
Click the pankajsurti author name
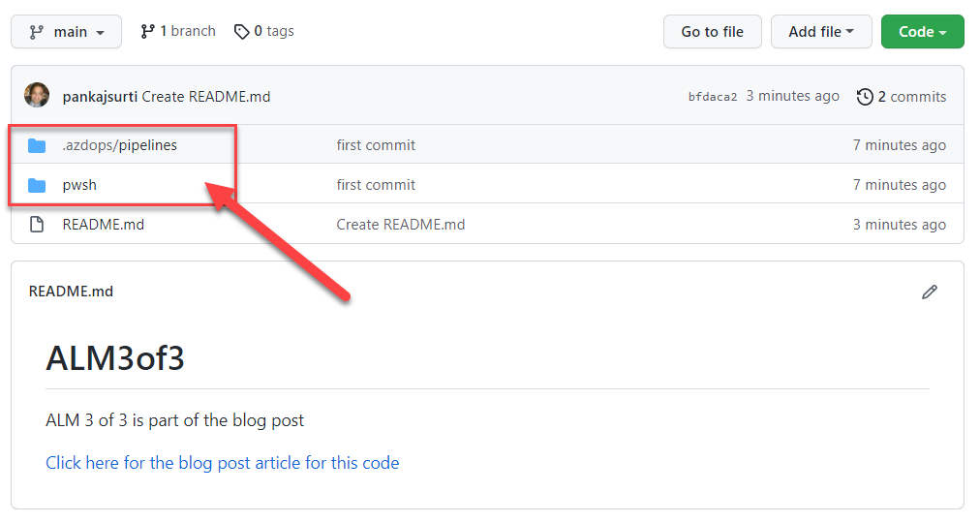[x=100, y=97]
